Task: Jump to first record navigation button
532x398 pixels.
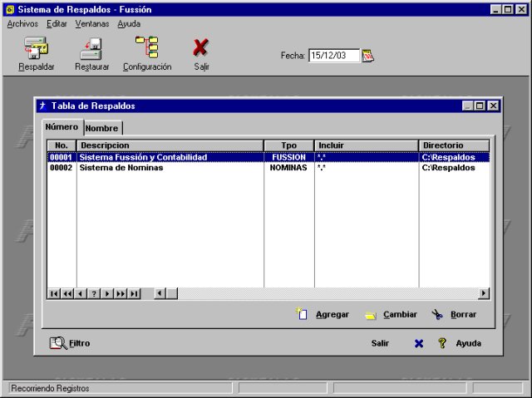Action: [54, 293]
